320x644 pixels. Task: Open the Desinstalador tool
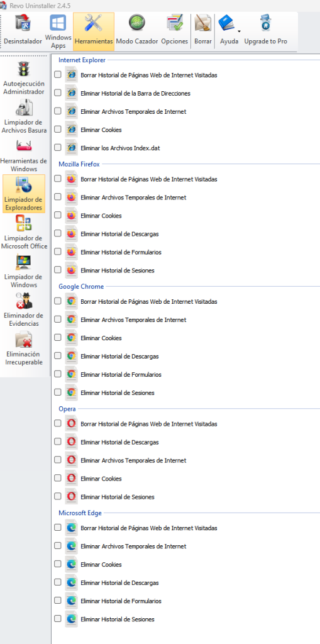tap(23, 31)
